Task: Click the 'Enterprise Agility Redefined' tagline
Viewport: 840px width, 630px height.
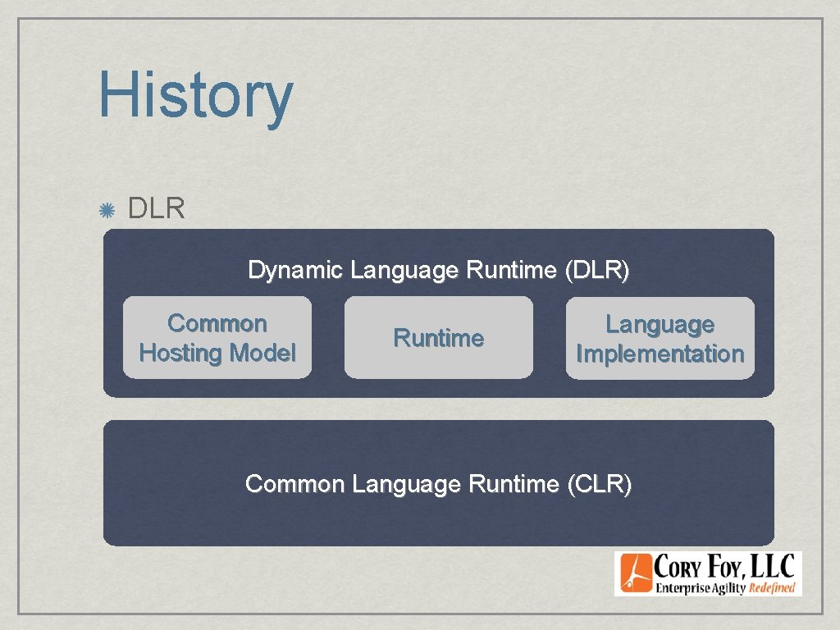Action: pos(725,587)
